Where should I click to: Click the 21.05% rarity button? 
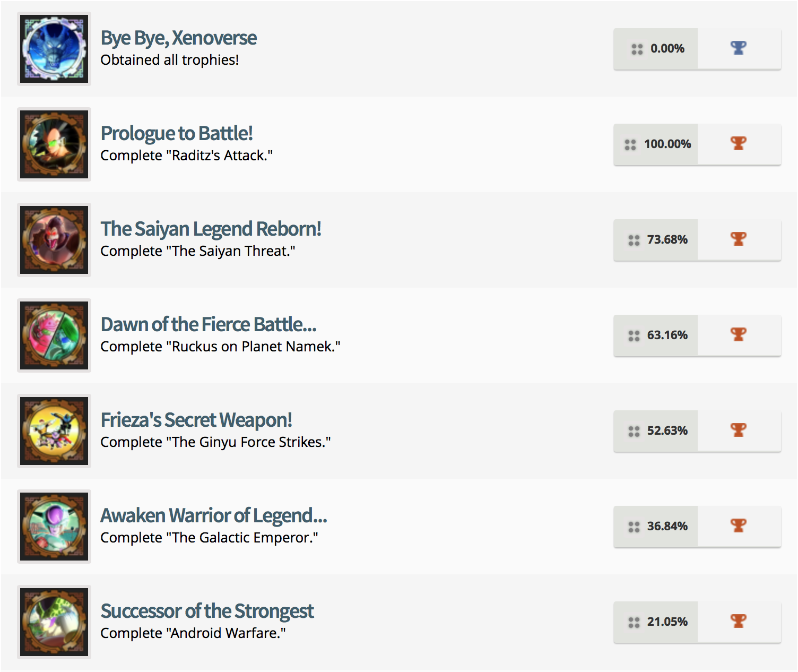click(656, 622)
